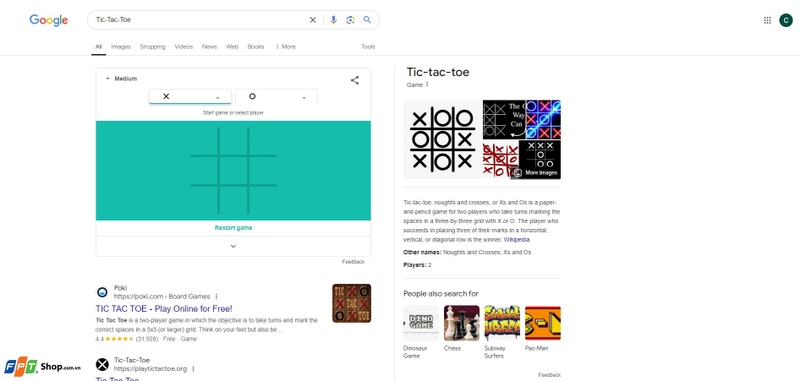The image size is (800, 381).
Task: Open TIC TAC TOE - Play Online for Free!
Action: coord(164,309)
